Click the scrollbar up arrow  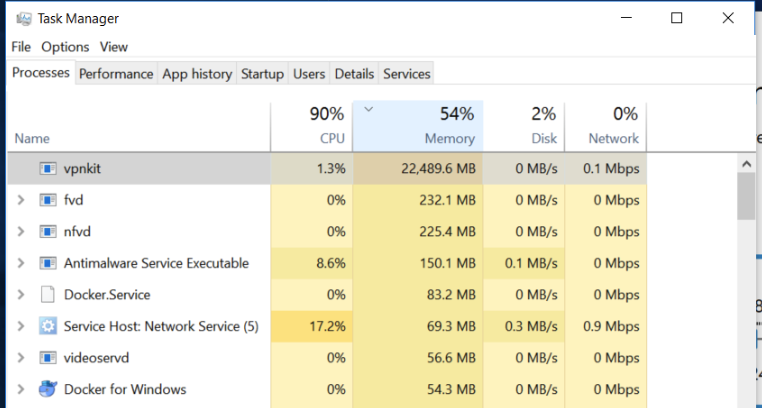[x=746, y=162]
